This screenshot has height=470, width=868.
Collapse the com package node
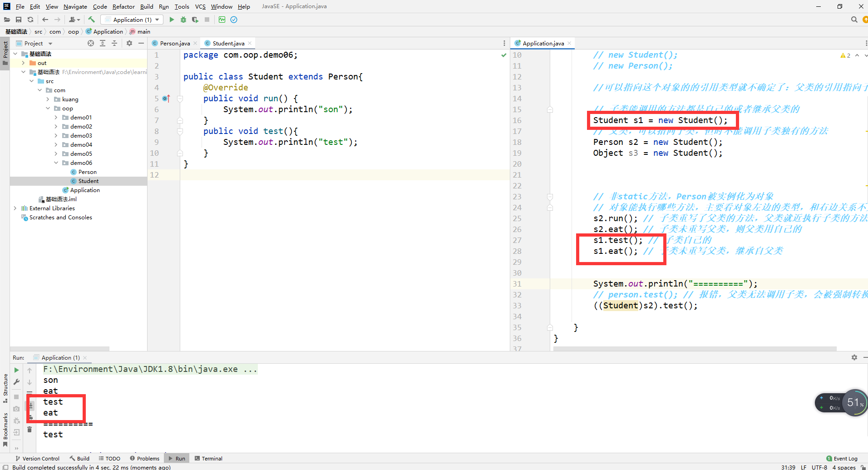pyautogui.click(x=39, y=90)
